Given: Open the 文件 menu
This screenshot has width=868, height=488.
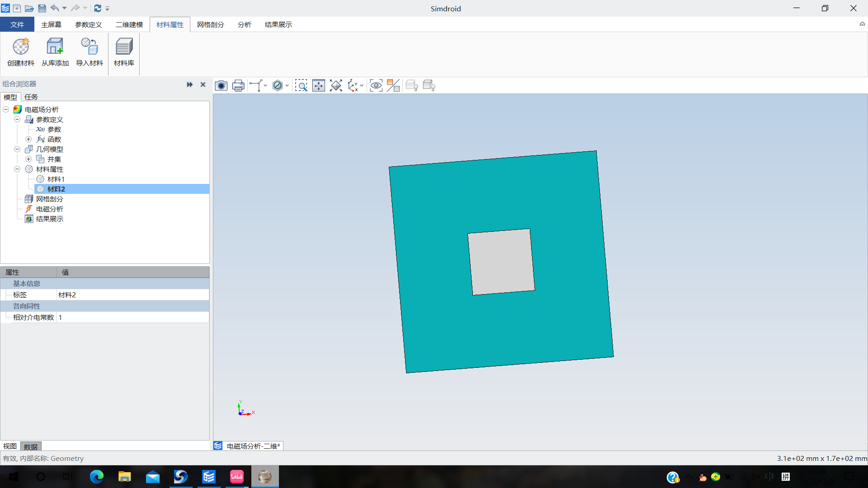Looking at the screenshot, I should point(17,24).
